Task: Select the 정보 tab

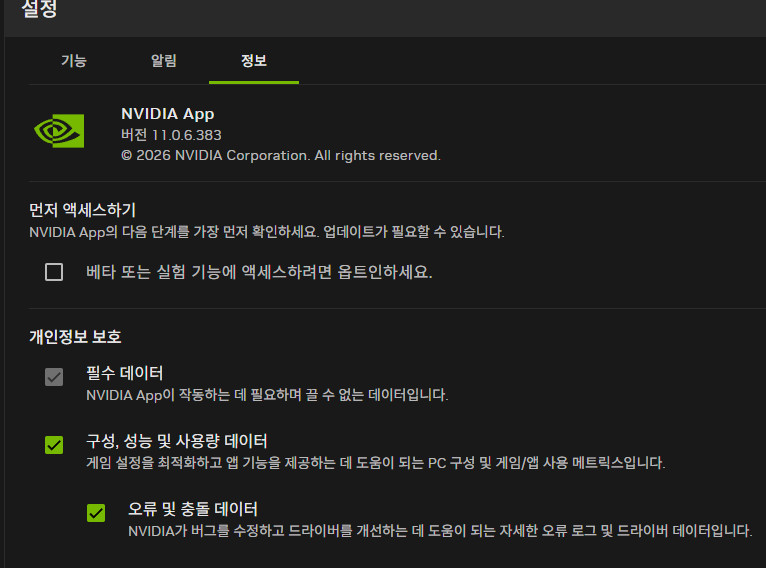Action: click(254, 61)
